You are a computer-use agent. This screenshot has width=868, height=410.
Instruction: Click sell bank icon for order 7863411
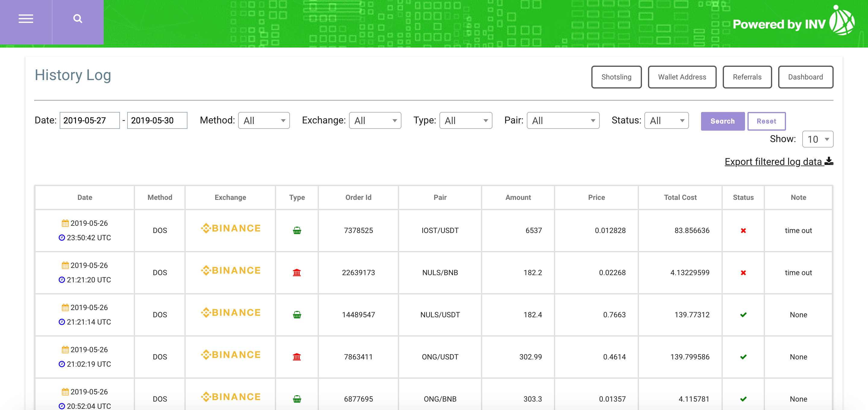tap(297, 357)
